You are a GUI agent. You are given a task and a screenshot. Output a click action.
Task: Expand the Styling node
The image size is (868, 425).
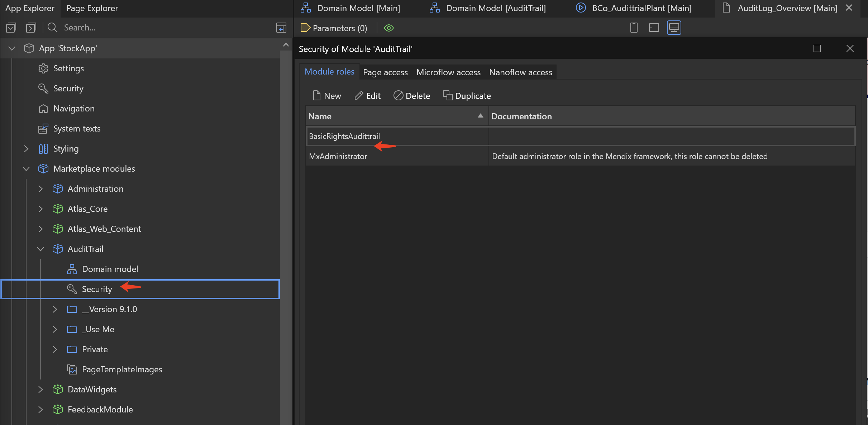tap(26, 149)
